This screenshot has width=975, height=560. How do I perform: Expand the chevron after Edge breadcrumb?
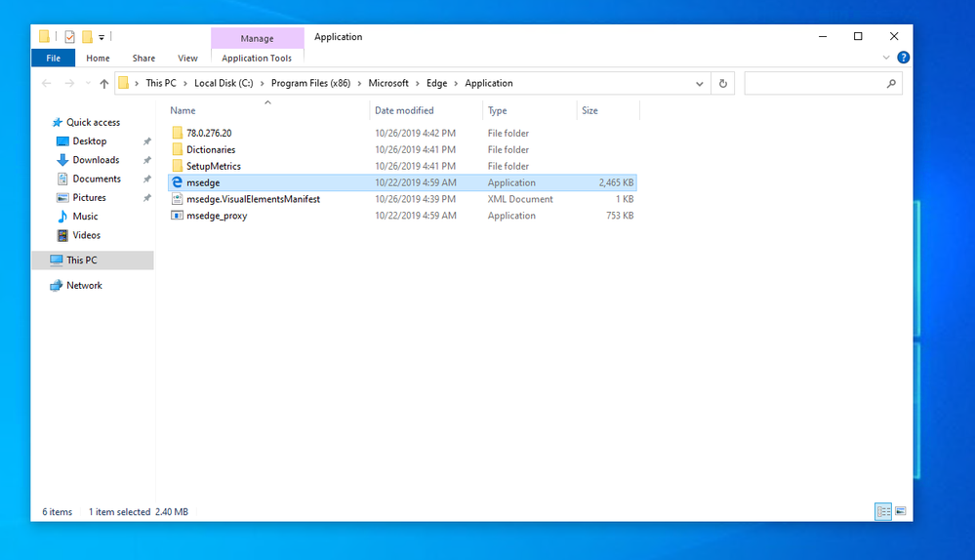click(x=456, y=83)
